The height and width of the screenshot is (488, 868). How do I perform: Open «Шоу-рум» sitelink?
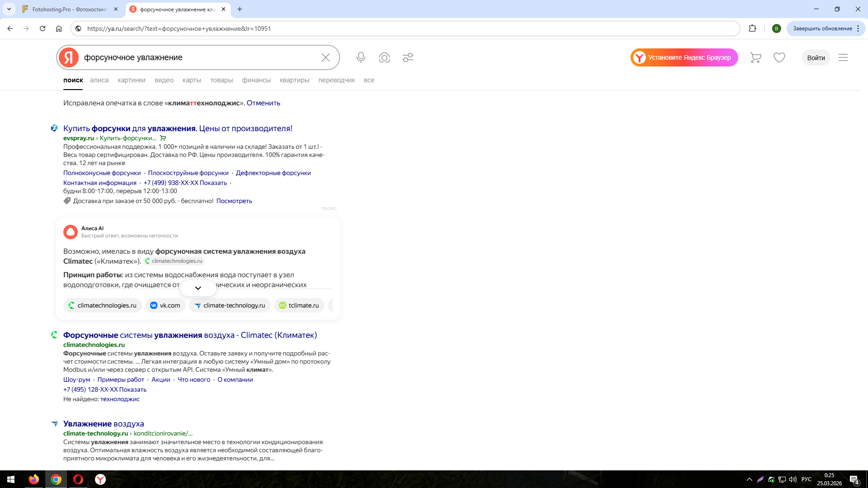coord(77,379)
